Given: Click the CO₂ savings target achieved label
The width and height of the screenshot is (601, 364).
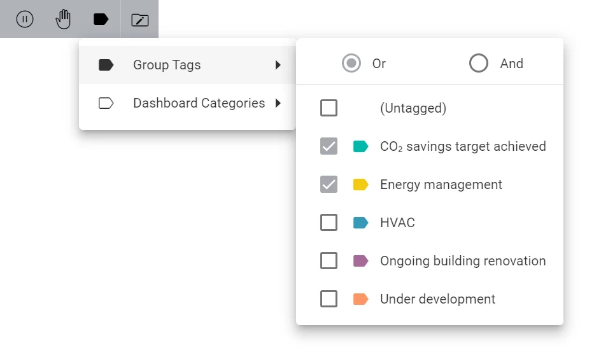Looking at the screenshot, I should click(x=463, y=146).
